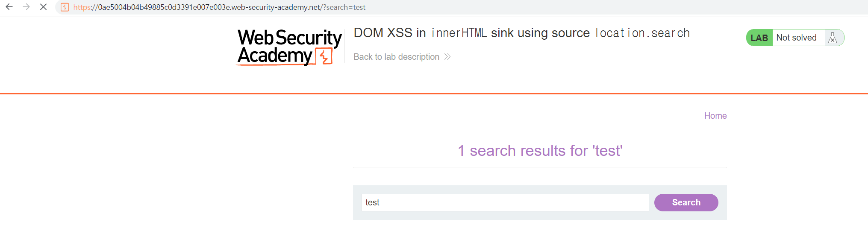Image resolution: width=868 pixels, height=231 pixels.
Task: Click the quoted 'test' term in heading
Action: pyautogui.click(x=607, y=151)
